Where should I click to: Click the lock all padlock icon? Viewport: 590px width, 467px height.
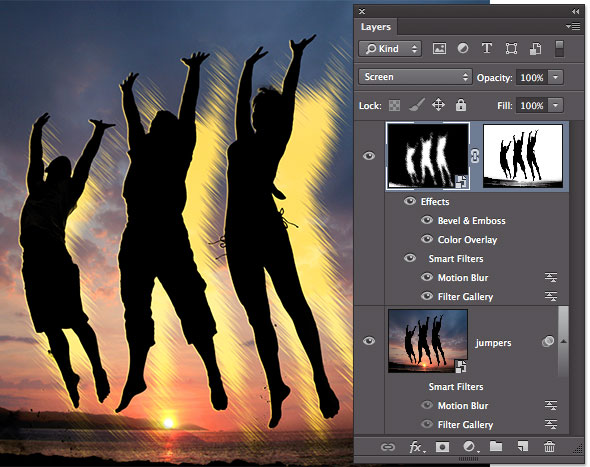461,105
